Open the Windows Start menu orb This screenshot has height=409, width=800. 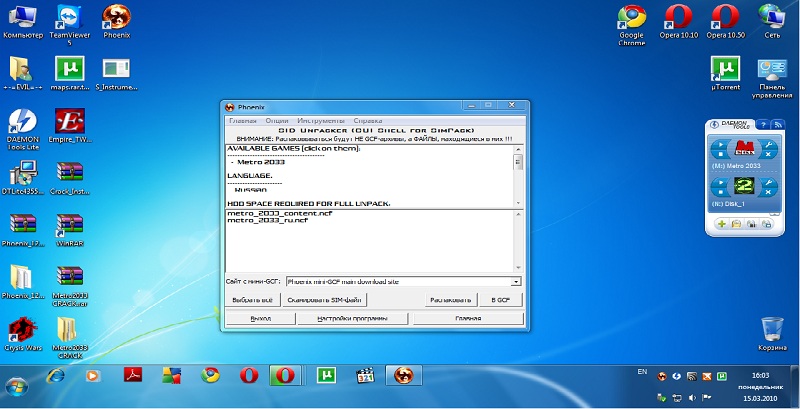coord(17,386)
